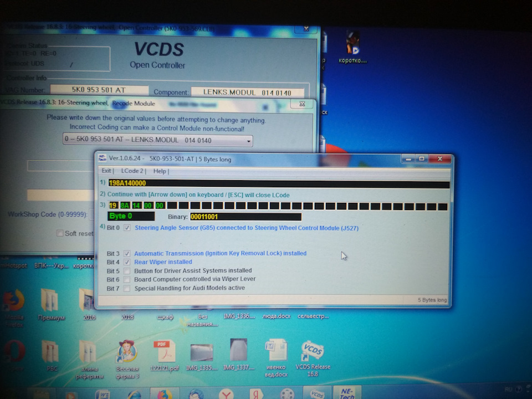532x399 pixels.
Task: Enable Bit 5 Driver Assist Systems button checkbox
Action: [127, 271]
